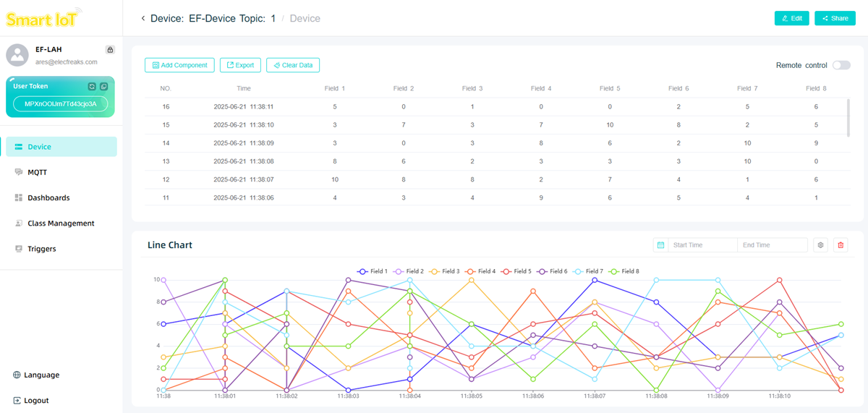Image resolution: width=868 pixels, height=413 pixels.
Task: Go back using the arrow before Device title
Action: click(143, 19)
